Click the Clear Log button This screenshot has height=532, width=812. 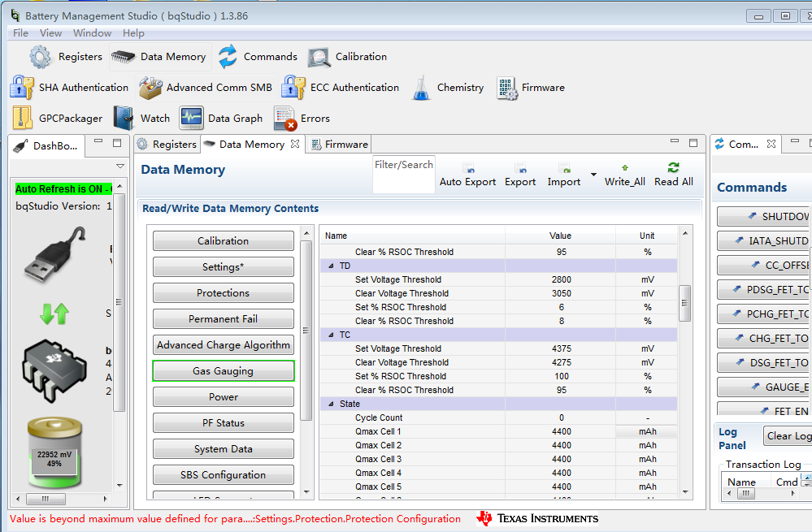pyautogui.click(x=788, y=436)
